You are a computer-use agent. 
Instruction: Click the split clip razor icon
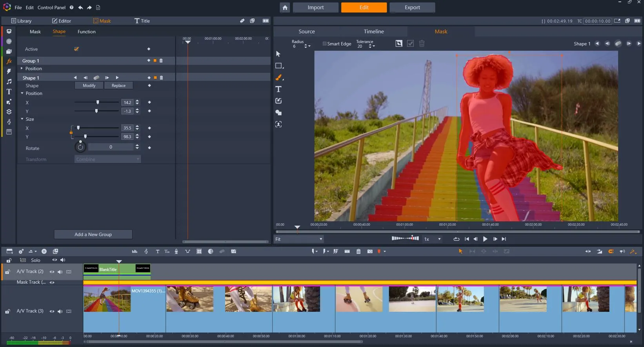coord(336,251)
